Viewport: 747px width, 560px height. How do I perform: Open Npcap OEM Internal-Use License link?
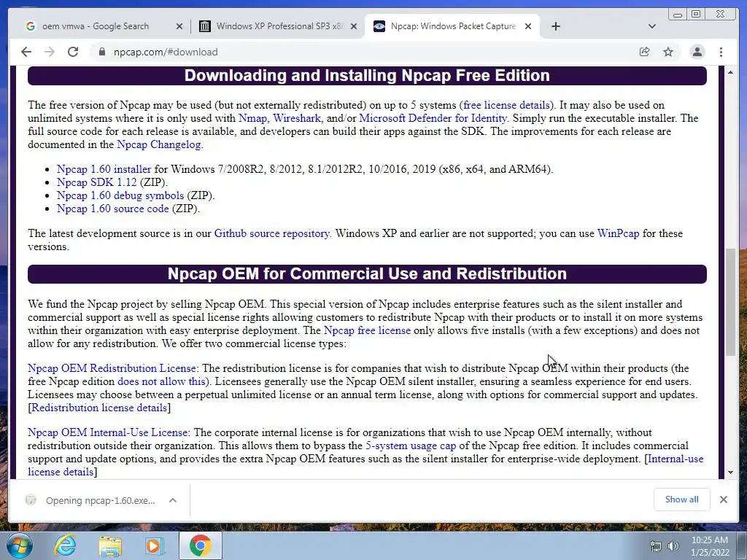pos(108,432)
